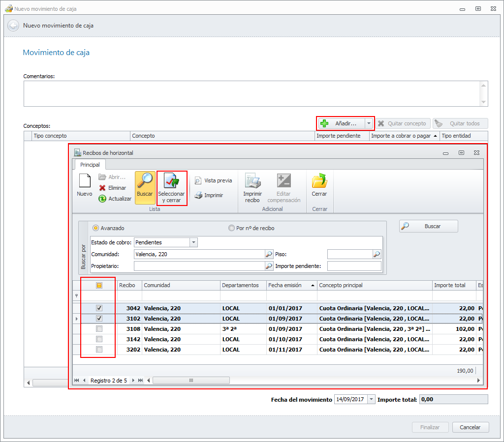Screen dimensions: 504x442
Task: Click the Cancelar button
Action: click(x=470, y=427)
